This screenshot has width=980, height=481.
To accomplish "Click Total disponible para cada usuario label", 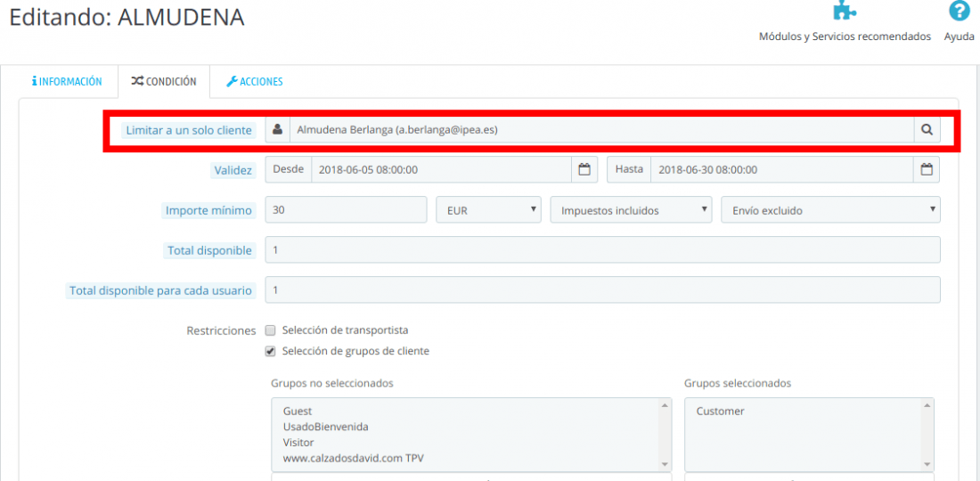I will tap(160, 291).
